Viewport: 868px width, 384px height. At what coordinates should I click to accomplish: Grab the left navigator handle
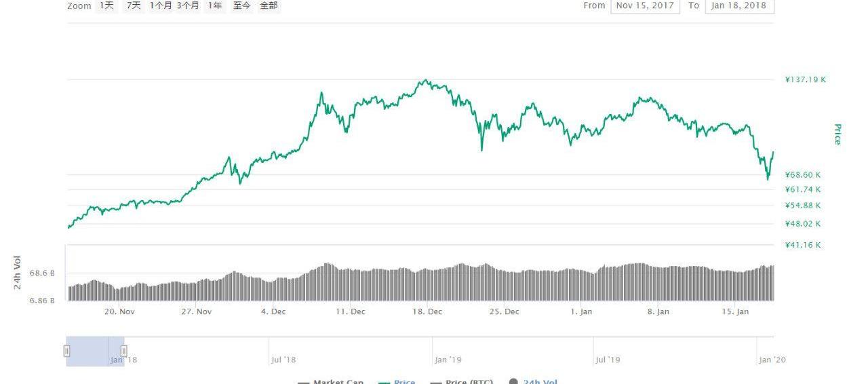tap(66, 351)
